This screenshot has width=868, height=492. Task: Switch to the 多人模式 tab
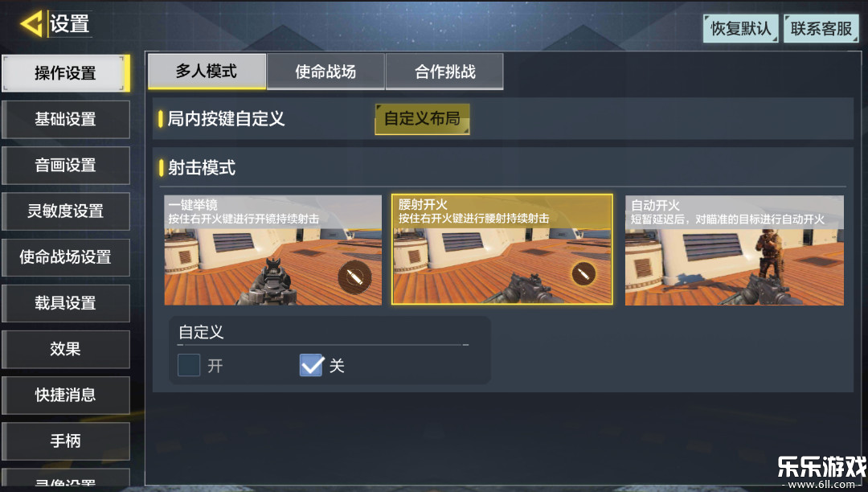tap(207, 72)
